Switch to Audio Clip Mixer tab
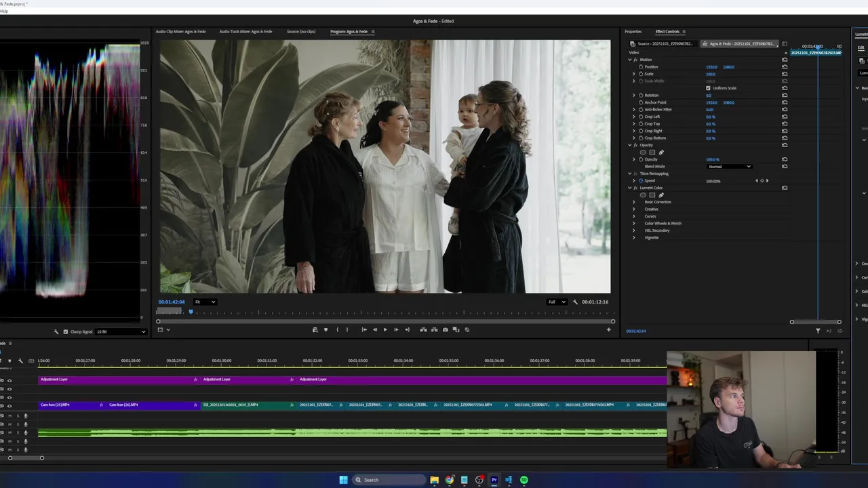The image size is (868, 488). [180, 31]
